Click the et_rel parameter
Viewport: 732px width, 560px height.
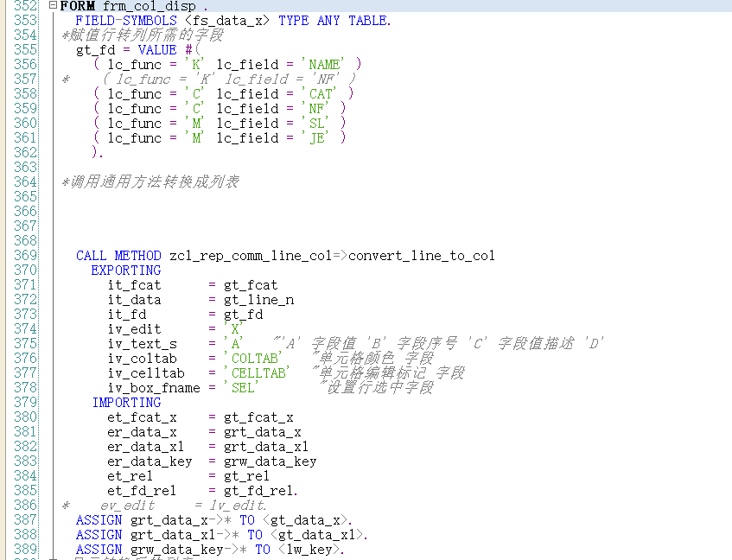(130, 476)
